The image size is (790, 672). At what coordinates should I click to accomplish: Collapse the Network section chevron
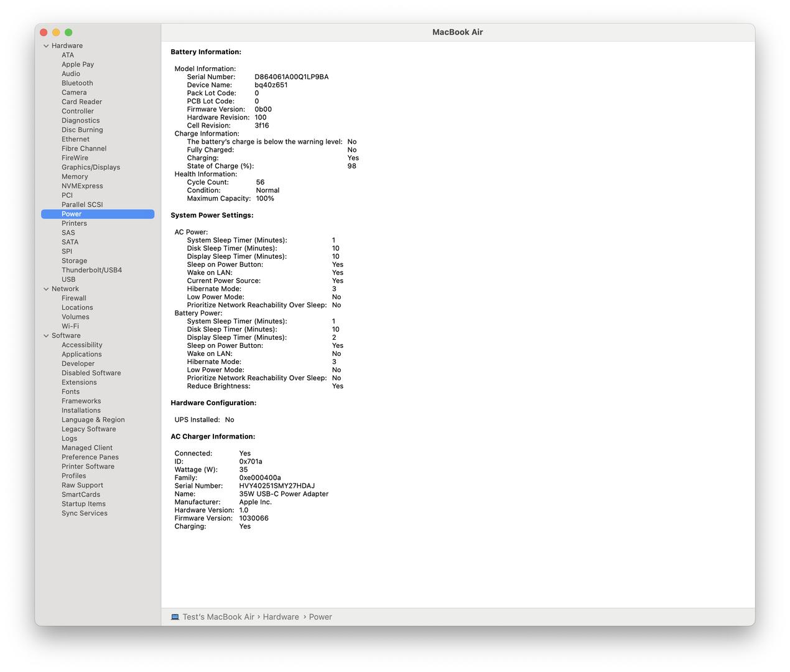[46, 289]
